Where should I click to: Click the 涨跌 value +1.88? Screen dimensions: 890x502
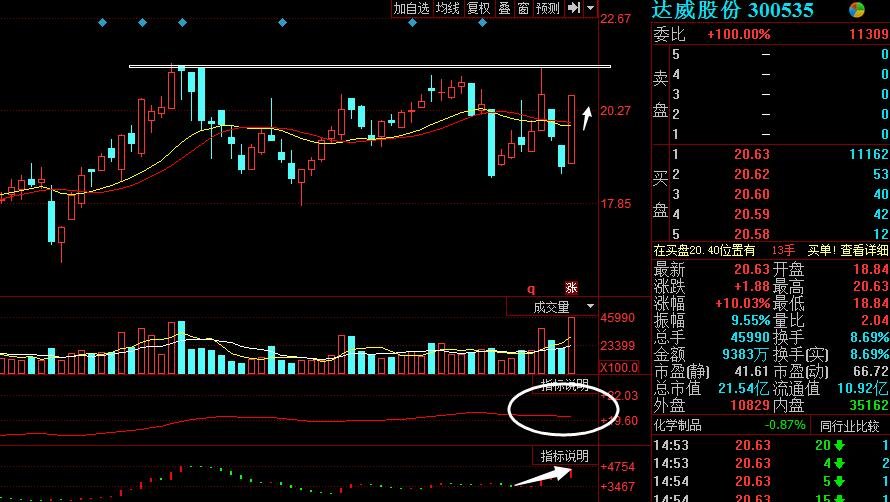[x=752, y=286]
